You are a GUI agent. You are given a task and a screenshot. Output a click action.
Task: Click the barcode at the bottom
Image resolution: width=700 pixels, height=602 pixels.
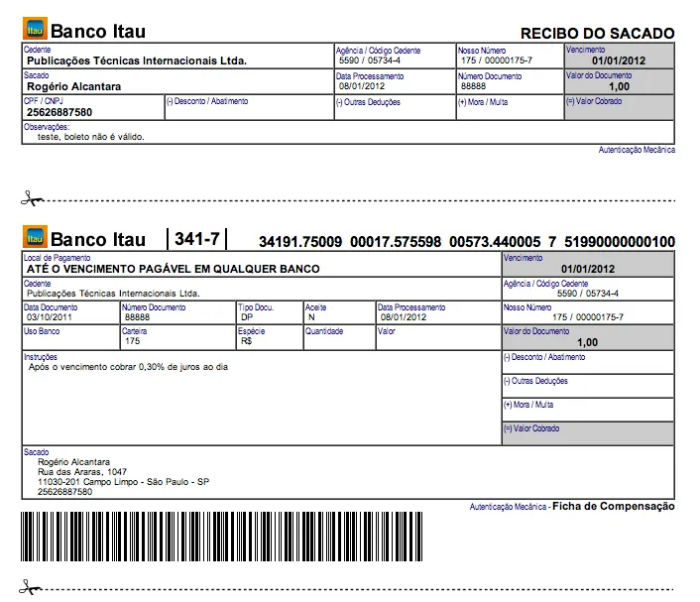coord(221,537)
